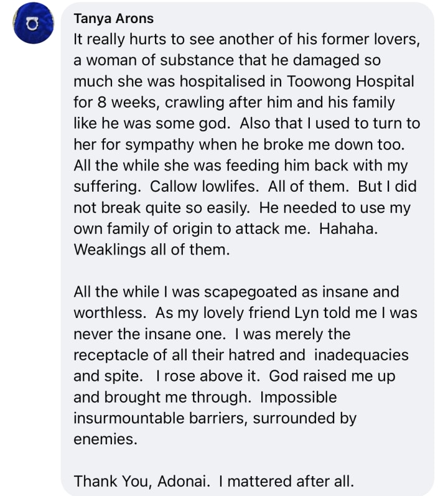Click the line about being scapegoated as insane

point(236,292)
